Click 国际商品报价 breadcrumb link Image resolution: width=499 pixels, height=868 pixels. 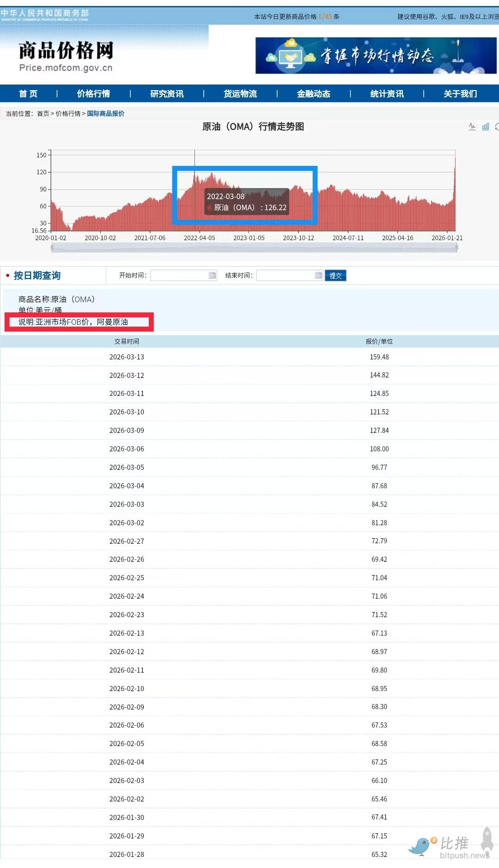[105, 114]
